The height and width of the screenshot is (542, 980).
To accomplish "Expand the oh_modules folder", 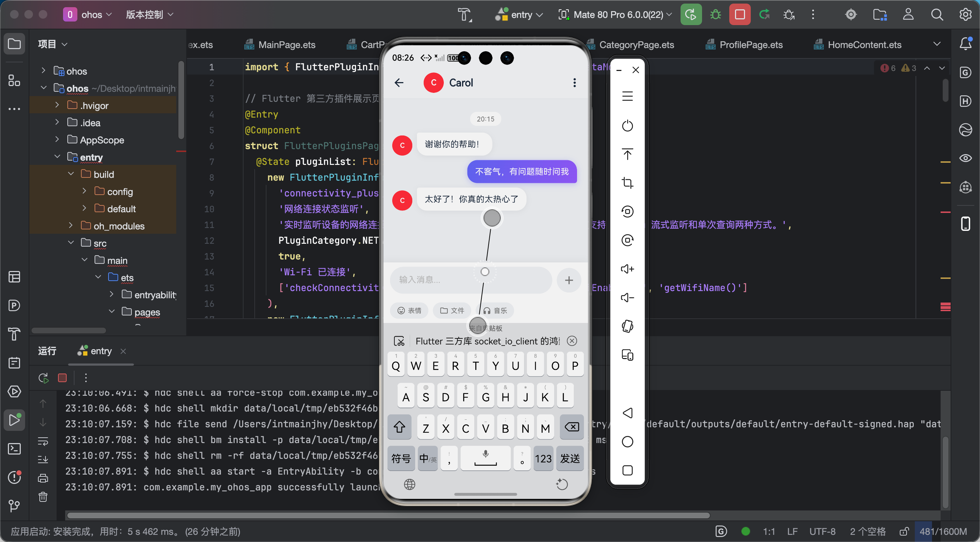I will pos(71,226).
